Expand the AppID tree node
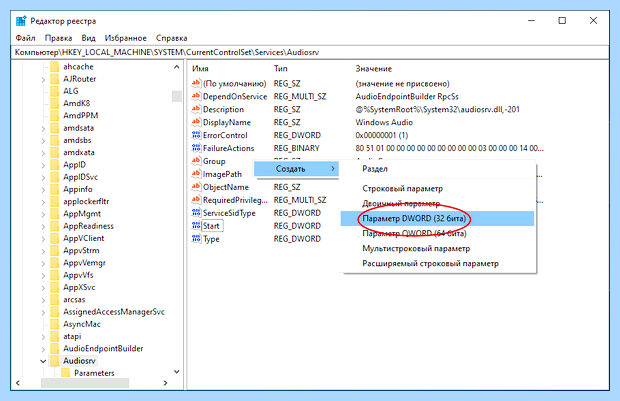The width and height of the screenshot is (620, 401). (x=43, y=165)
